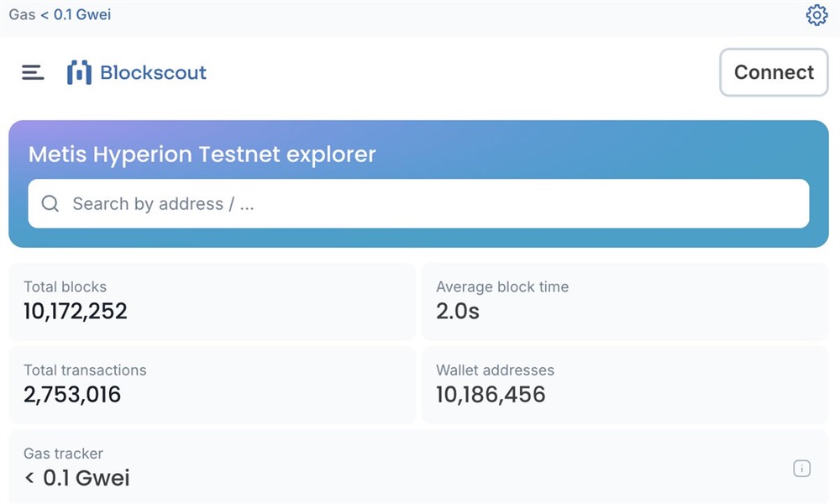Click the top bar '< 0.1 Gwei' gas value
Viewport: 840px width, 504px height.
tap(76, 14)
